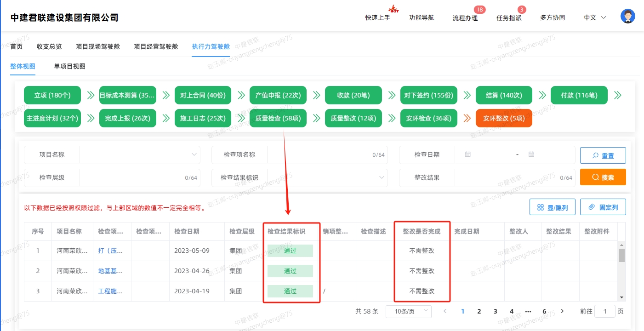The width and height of the screenshot is (644, 331).
Task: Click the HOT flame icon above 功能导航
Action: [394, 8]
